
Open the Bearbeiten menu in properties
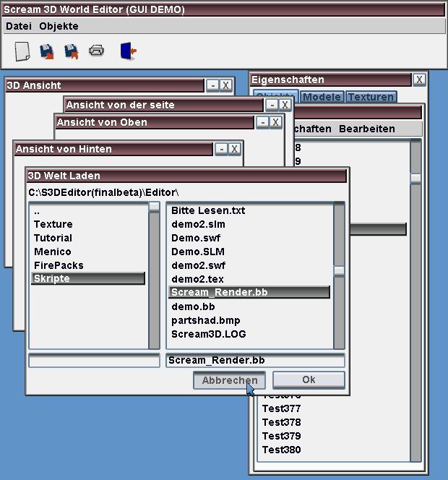[366, 129]
